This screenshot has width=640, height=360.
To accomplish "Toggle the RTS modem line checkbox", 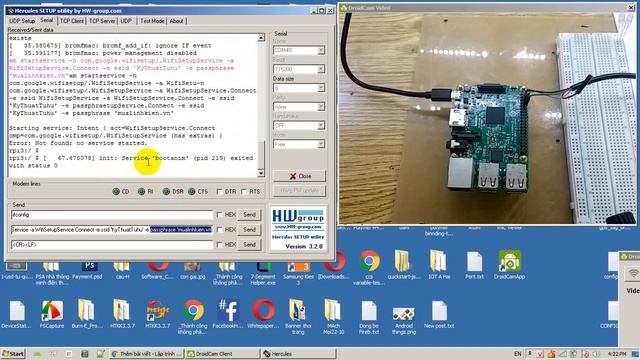I will tap(244, 191).
